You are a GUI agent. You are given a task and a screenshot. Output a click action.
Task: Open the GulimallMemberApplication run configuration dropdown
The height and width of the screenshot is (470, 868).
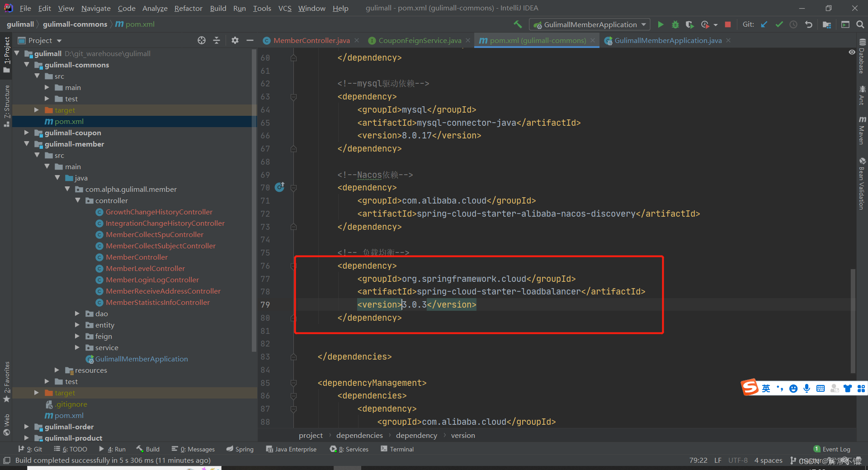644,24
